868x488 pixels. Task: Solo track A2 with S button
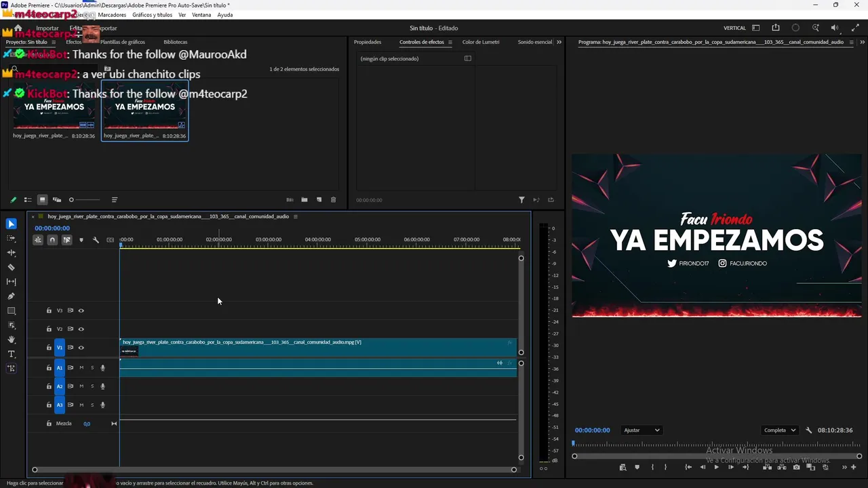[92, 386]
